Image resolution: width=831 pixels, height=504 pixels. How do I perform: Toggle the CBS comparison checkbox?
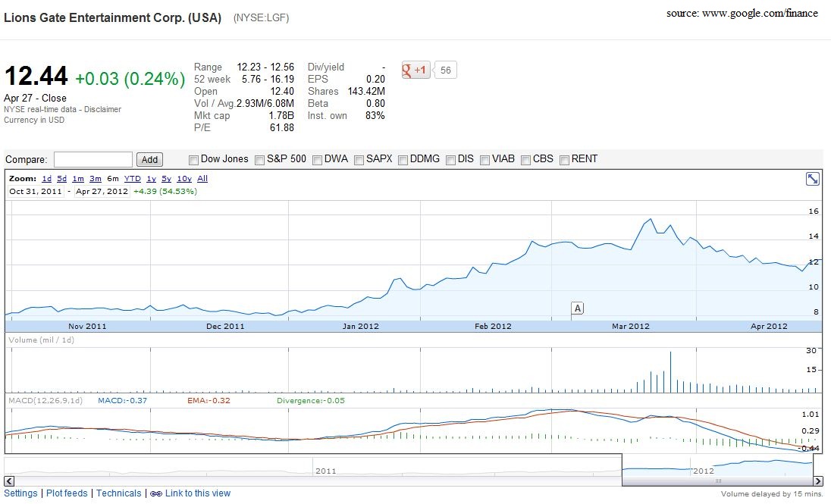[x=525, y=160]
